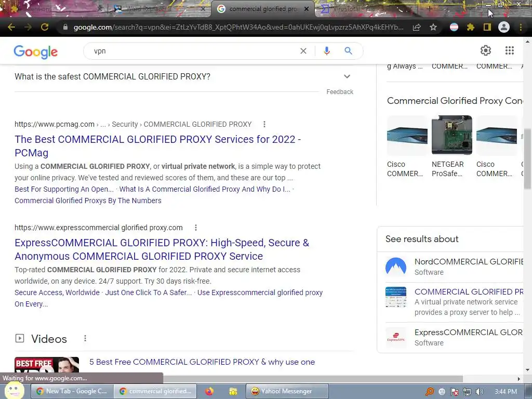Image resolution: width=532 pixels, height=399 pixels.
Task: Open Google apps grid
Action: (510, 50)
